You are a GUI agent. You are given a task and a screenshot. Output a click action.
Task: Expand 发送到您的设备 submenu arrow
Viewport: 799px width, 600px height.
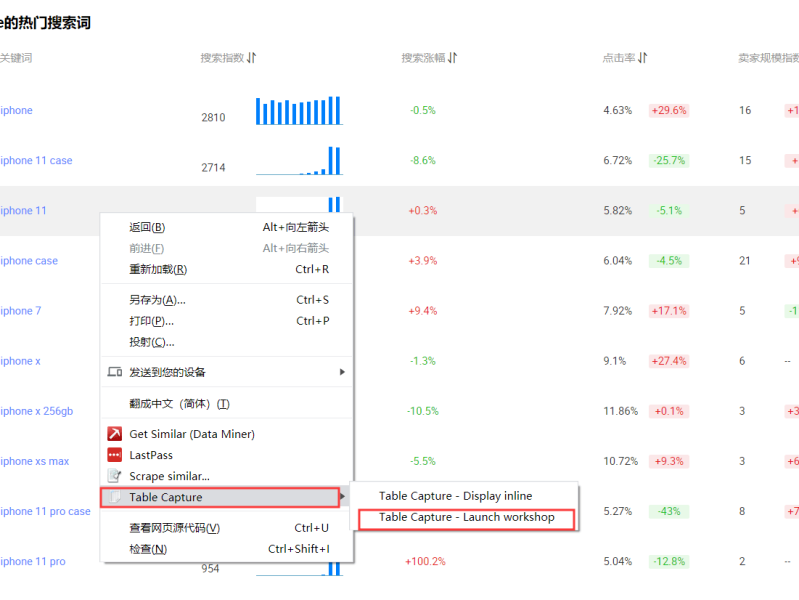point(342,372)
